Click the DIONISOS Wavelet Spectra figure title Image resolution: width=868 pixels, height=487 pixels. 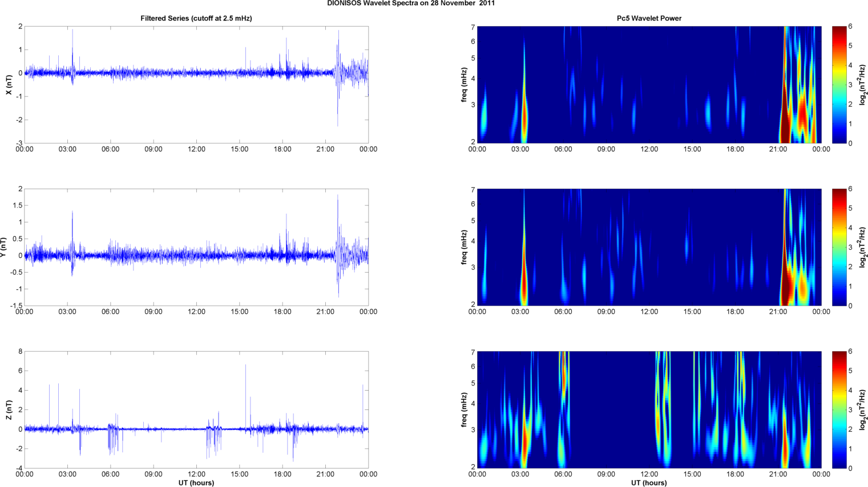click(411, 3)
